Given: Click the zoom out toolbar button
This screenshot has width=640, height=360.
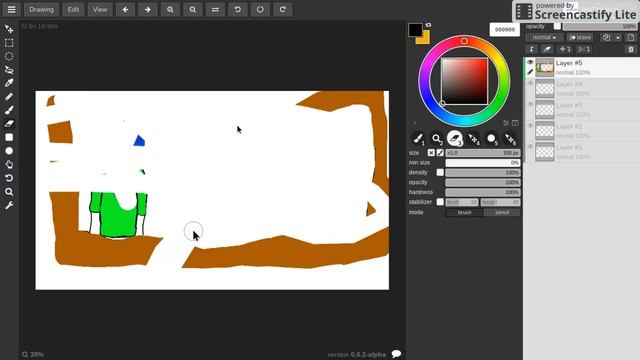Looking at the screenshot, I should coord(193,9).
